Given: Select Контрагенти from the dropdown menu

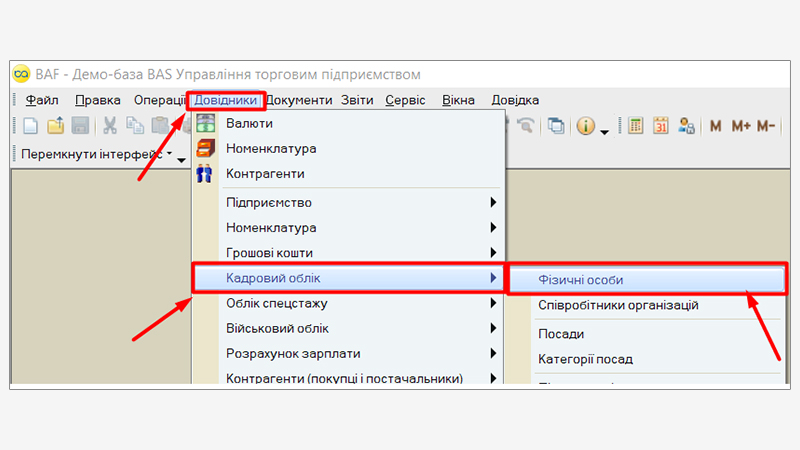Looking at the screenshot, I should (266, 173).
